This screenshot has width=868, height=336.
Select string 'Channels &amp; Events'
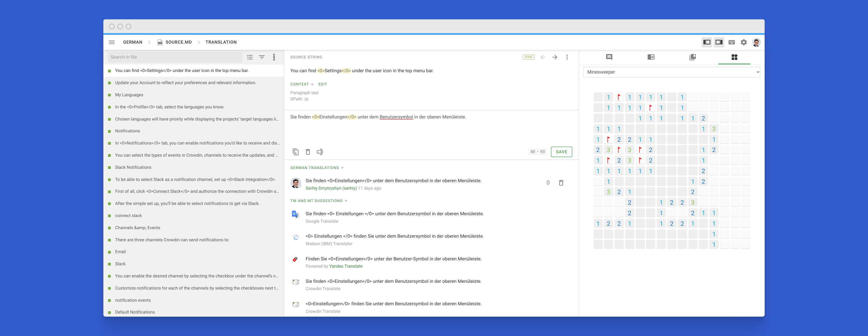(137, 228)
